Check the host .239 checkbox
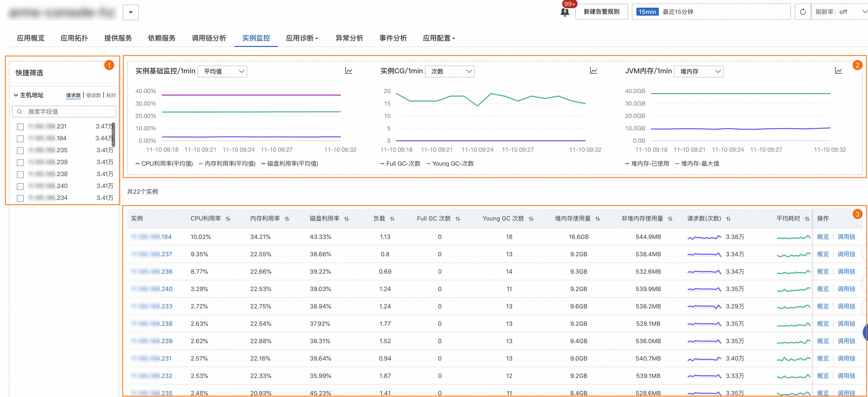 click(x=20, y=162)
